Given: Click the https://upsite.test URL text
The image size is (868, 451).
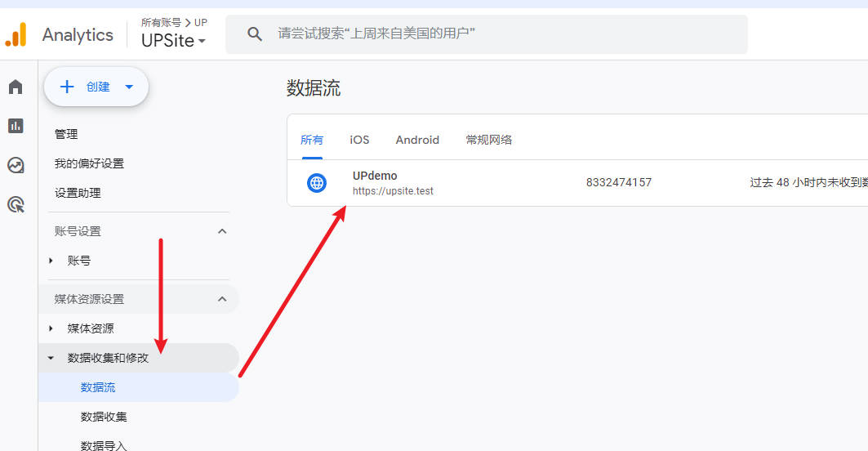Looking at the screenshot, I should (x=393, y=191).
